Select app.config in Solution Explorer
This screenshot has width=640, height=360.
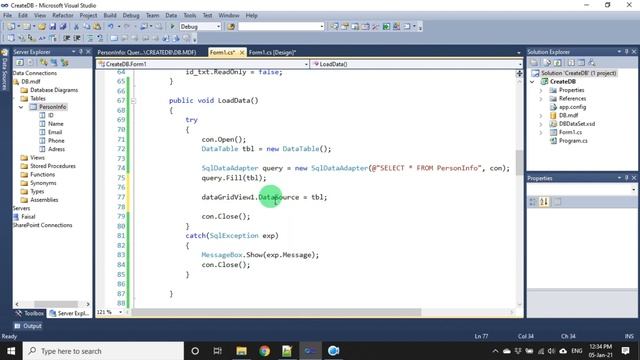(572, 107)
